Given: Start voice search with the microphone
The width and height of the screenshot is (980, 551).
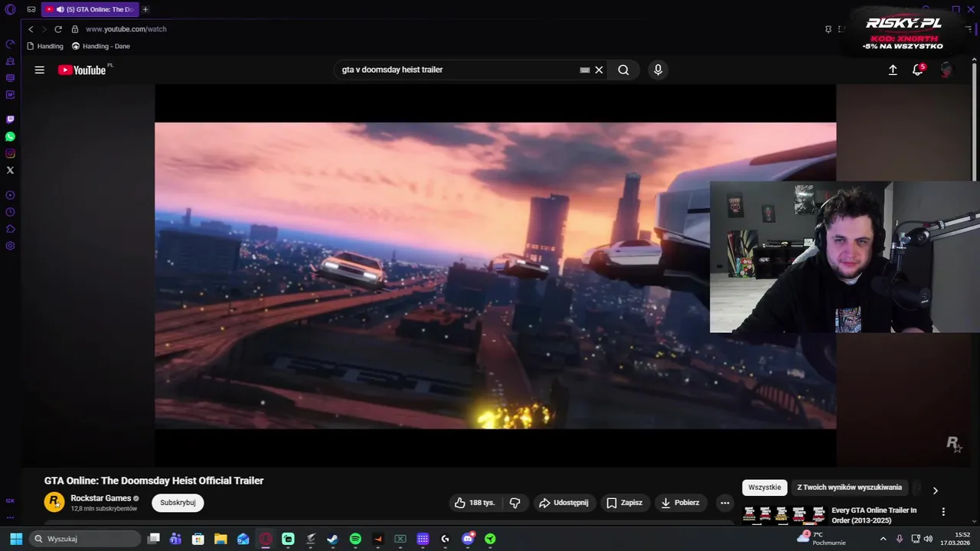Looking at the screenshot, I should point(658,70).
